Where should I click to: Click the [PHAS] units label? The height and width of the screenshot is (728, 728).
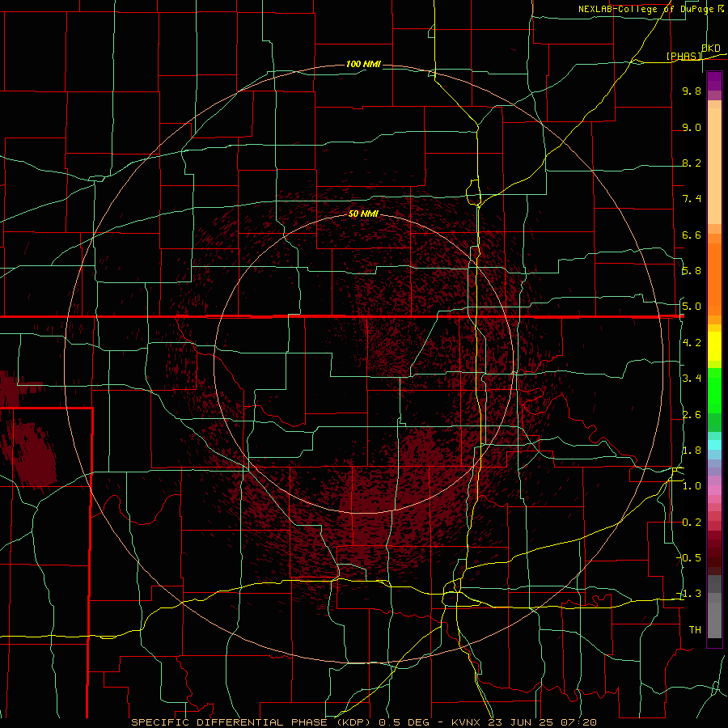pyautogui.click(x=684, y=57)
